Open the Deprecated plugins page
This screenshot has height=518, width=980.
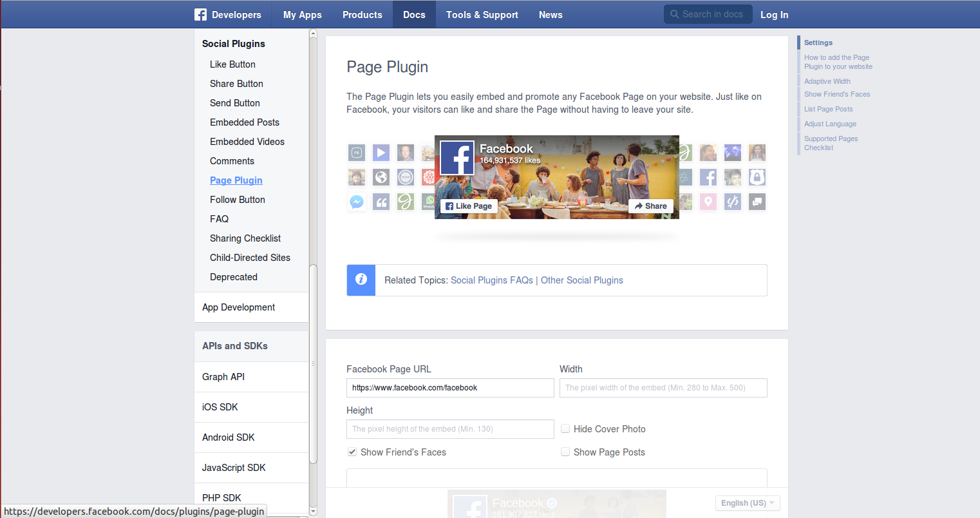click(x=234, y=277)
